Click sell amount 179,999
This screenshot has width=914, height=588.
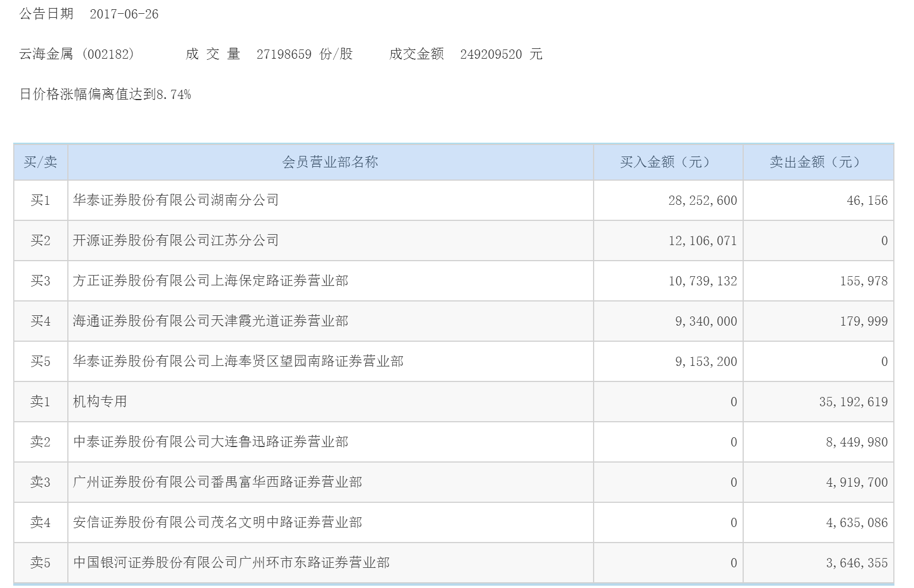point(863,322)
